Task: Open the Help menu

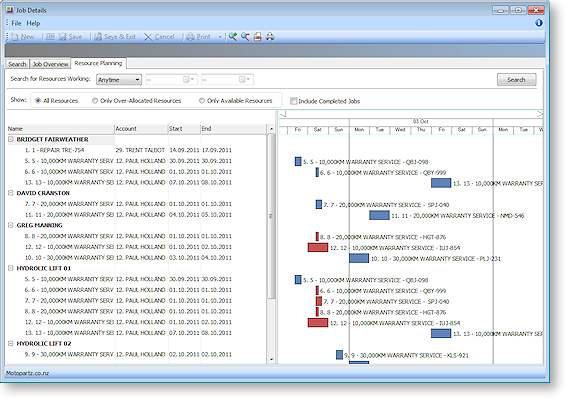Action: 33,23
